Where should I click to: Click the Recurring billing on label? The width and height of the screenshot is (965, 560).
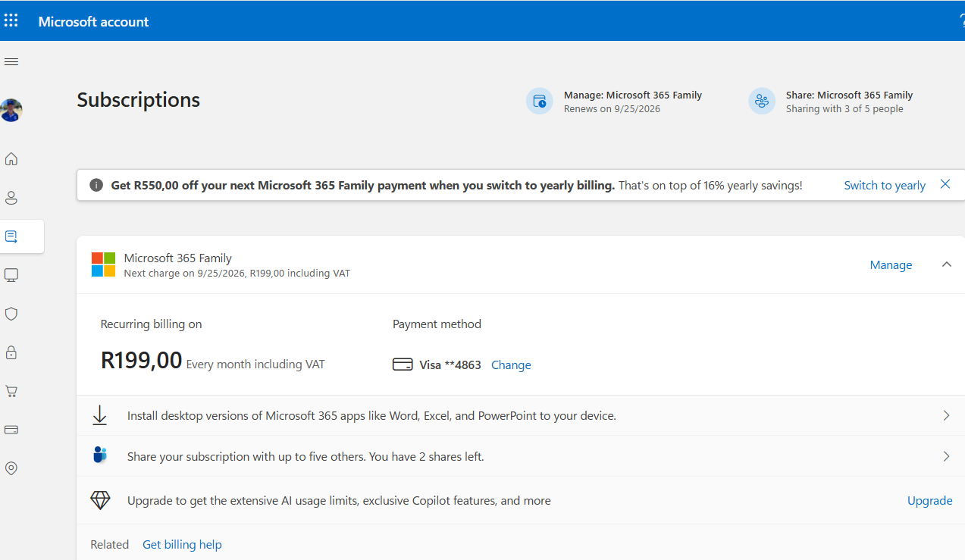[152, 324]
